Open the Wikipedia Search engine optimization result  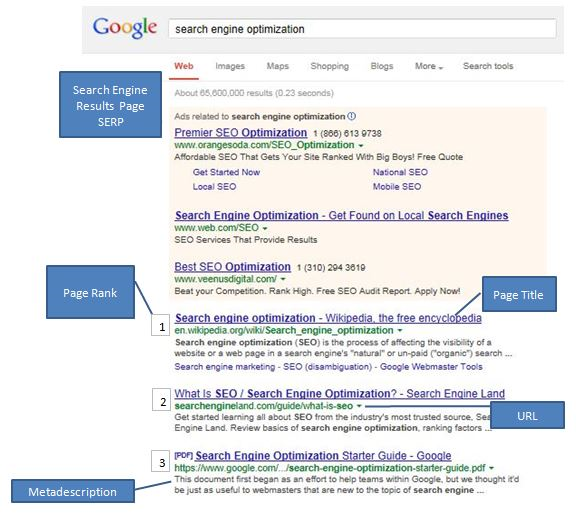328,318
